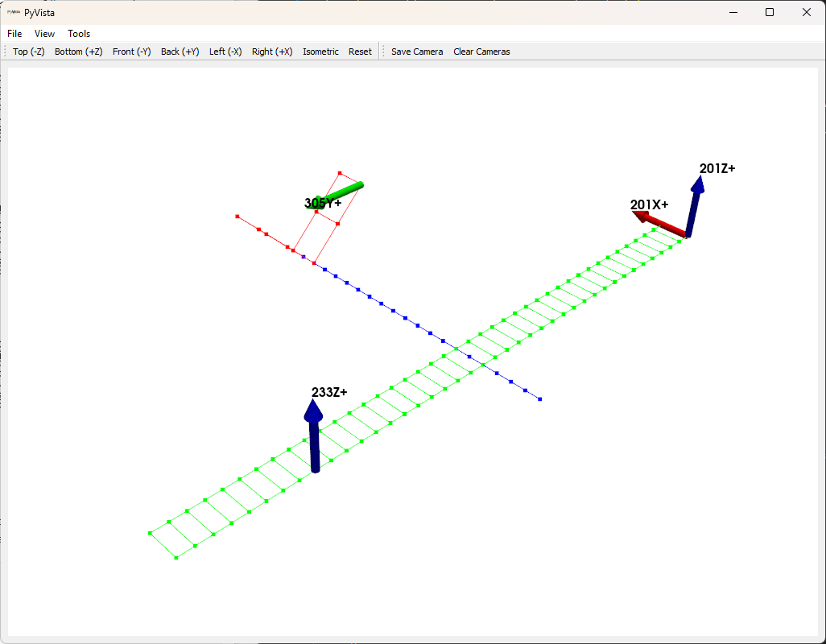Open the View menu
The image size is (826, 644).
click(x=45, y=34)
